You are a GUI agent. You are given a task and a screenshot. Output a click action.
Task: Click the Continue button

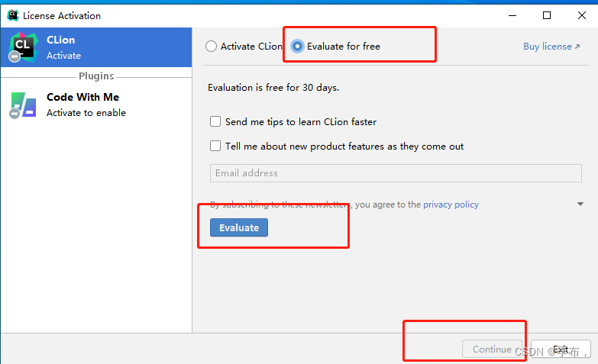click(492, 349)
